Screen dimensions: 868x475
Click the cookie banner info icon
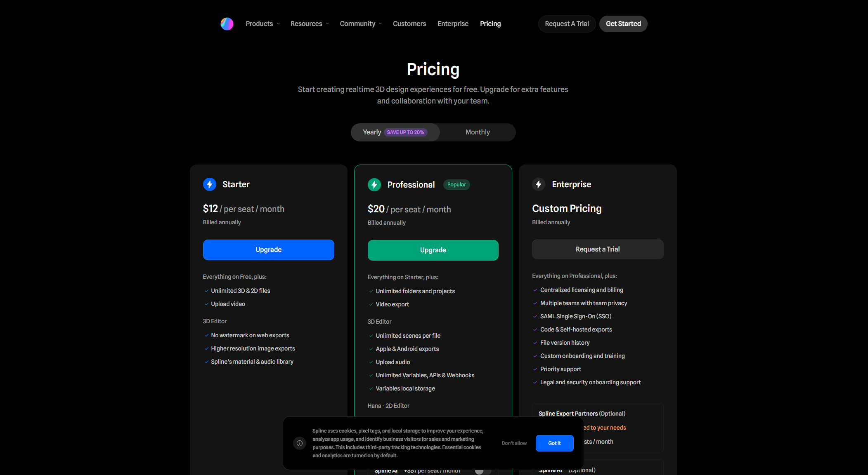click(x=300, y=443)
